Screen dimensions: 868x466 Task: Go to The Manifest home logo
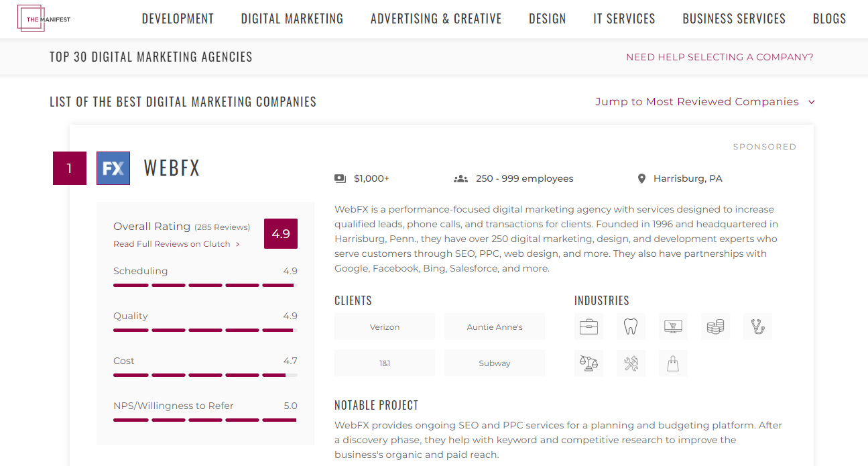[44, 19]
